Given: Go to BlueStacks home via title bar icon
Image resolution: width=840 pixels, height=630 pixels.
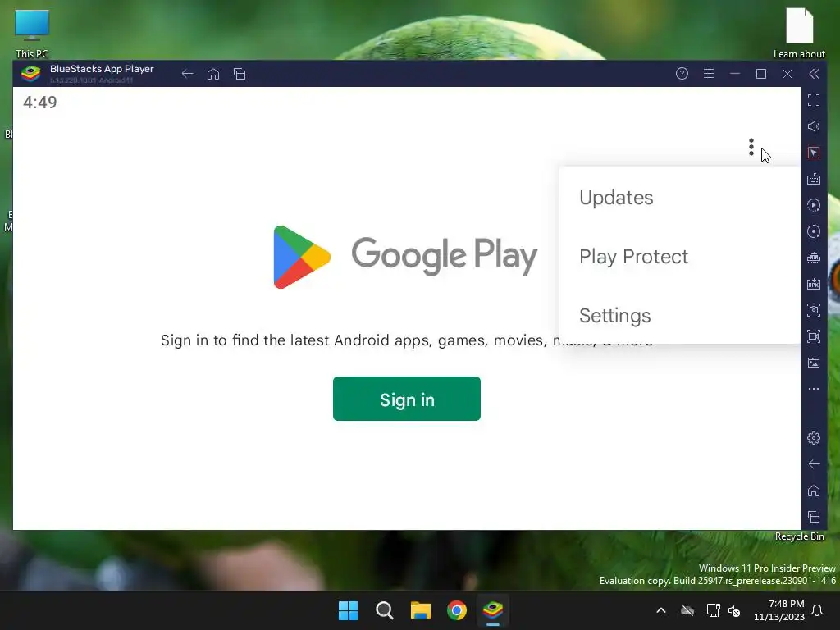Looking at the screenshot, I should coord(213,74).
